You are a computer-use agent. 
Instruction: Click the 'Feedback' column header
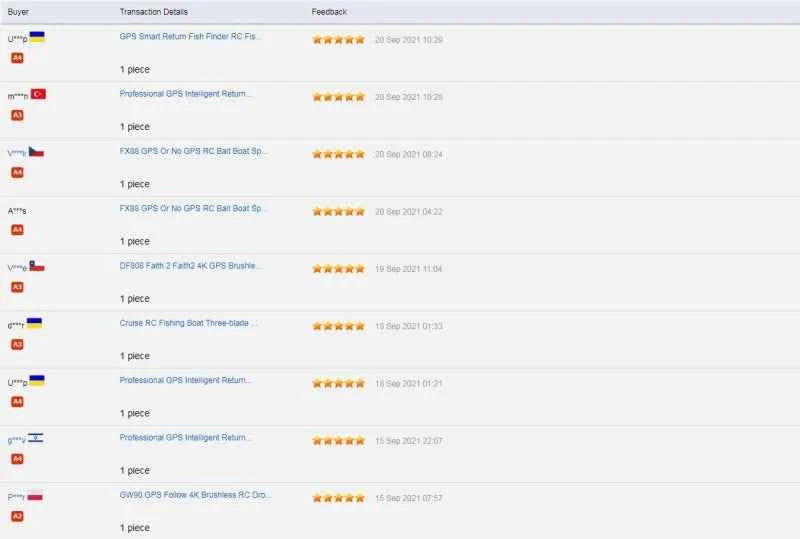(329, 12)
